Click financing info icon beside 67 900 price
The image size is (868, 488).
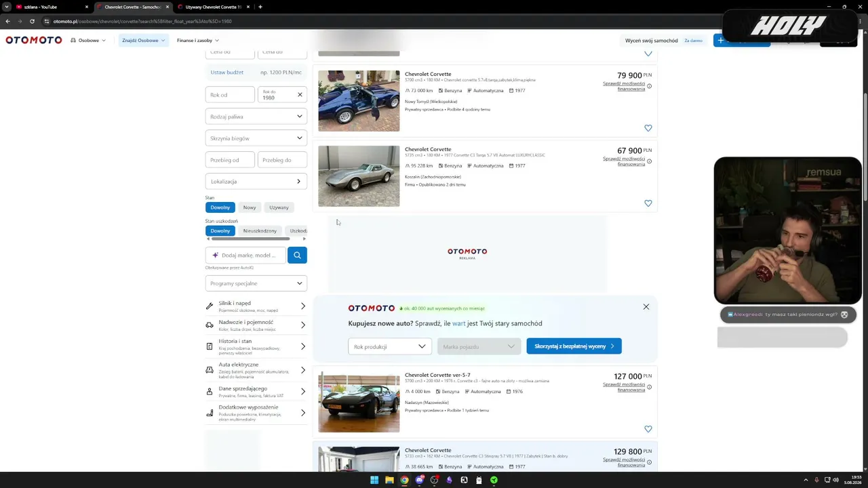pyautogui.click(x=649, y=161)
